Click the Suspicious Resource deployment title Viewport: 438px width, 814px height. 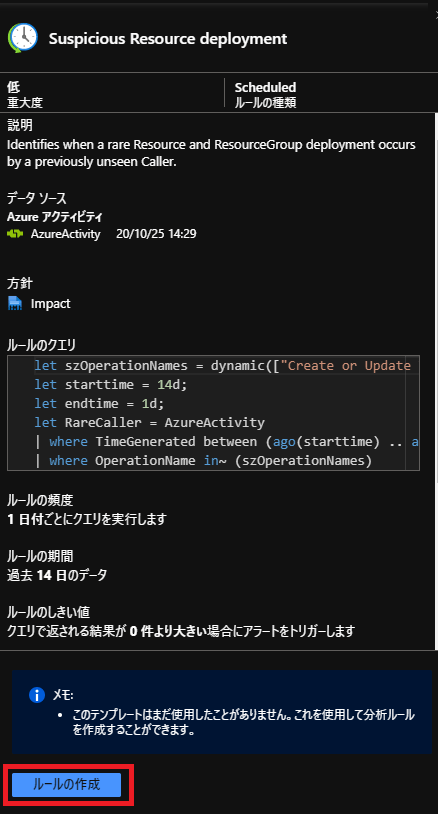[168, 39]
